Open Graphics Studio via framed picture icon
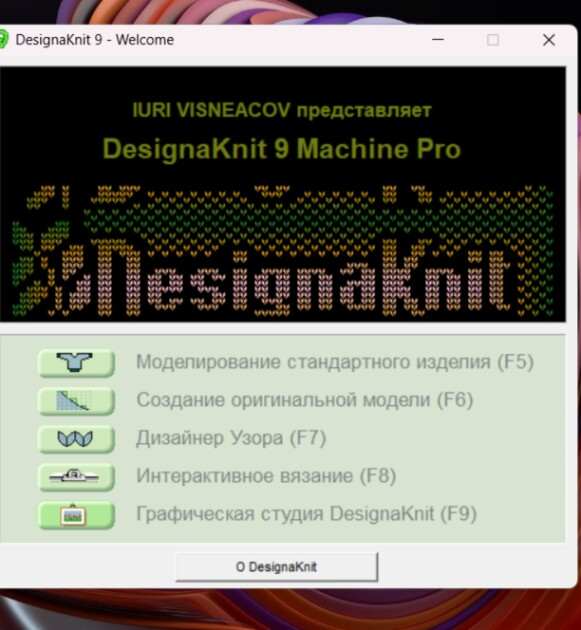The width and height of the screenshot is (581, 630). click(x=76, y=515)
